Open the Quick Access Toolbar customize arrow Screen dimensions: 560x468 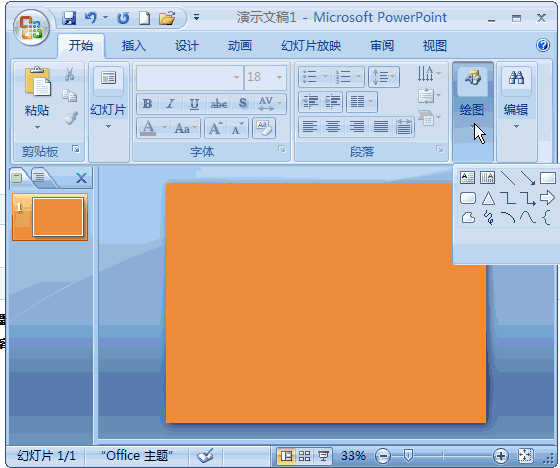(x=196, y=17)
